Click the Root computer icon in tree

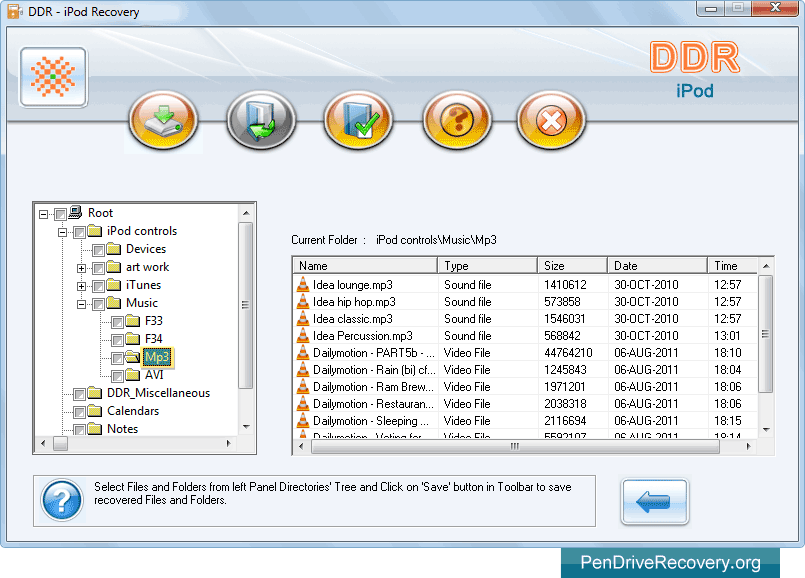(75, 212)
